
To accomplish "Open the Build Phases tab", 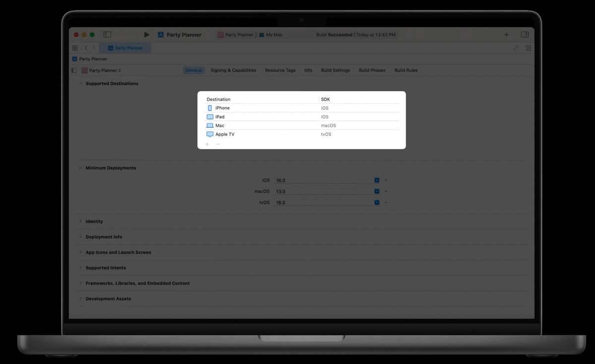I will (x=372, y=70).
